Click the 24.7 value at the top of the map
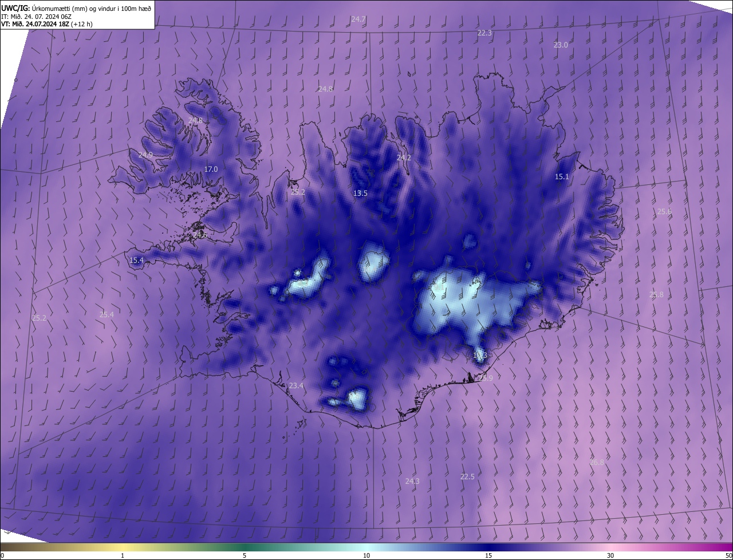Screen dimensions: 733x560 tap(358, 19)
